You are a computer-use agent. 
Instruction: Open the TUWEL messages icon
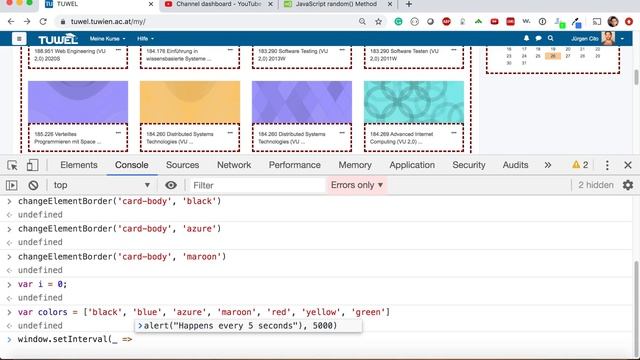tap(538, 38)
